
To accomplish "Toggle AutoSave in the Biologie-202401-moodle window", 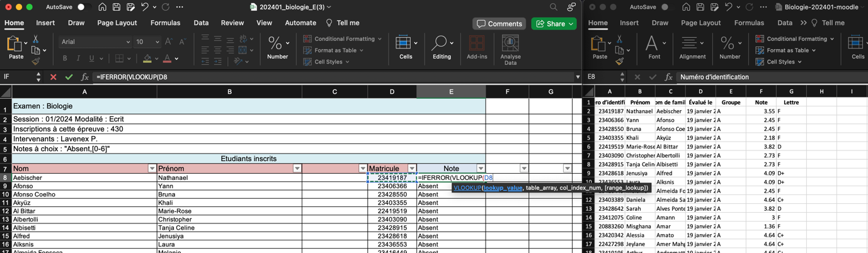I will click(x=668, y=7).
